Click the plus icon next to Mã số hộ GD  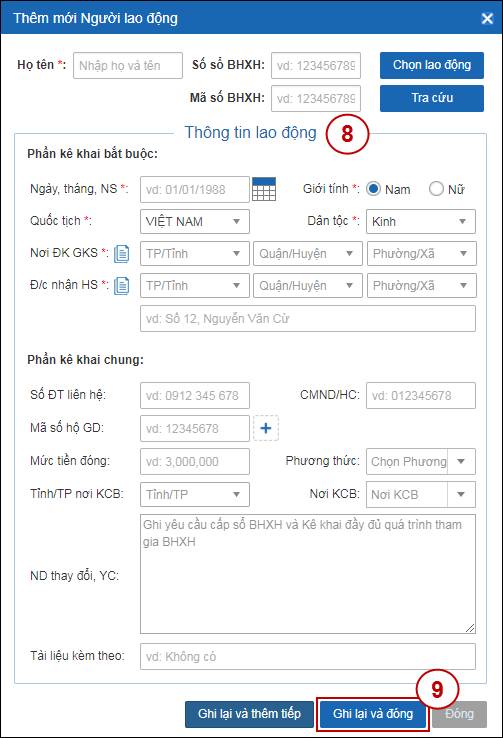(x=266, y=428)
